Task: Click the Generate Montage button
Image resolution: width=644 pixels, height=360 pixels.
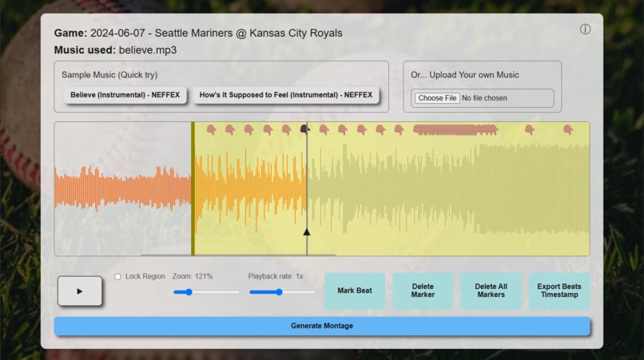Action: point(322,326)
